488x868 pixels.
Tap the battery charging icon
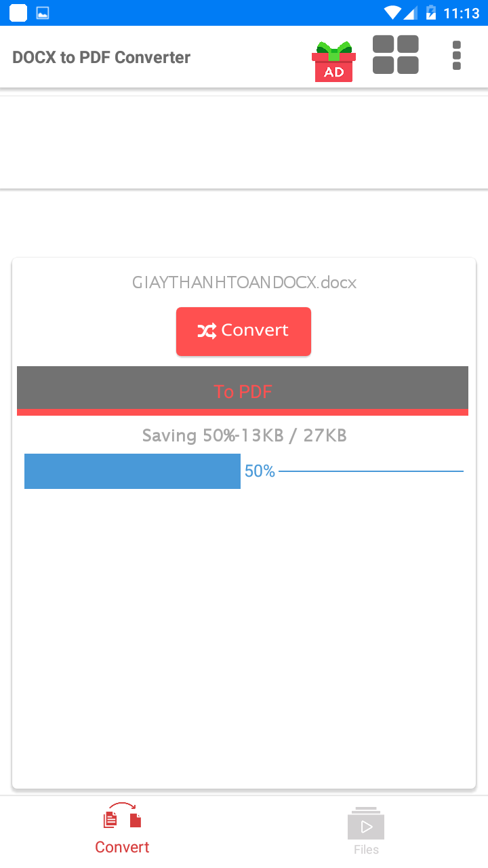(x=430, y=13)
